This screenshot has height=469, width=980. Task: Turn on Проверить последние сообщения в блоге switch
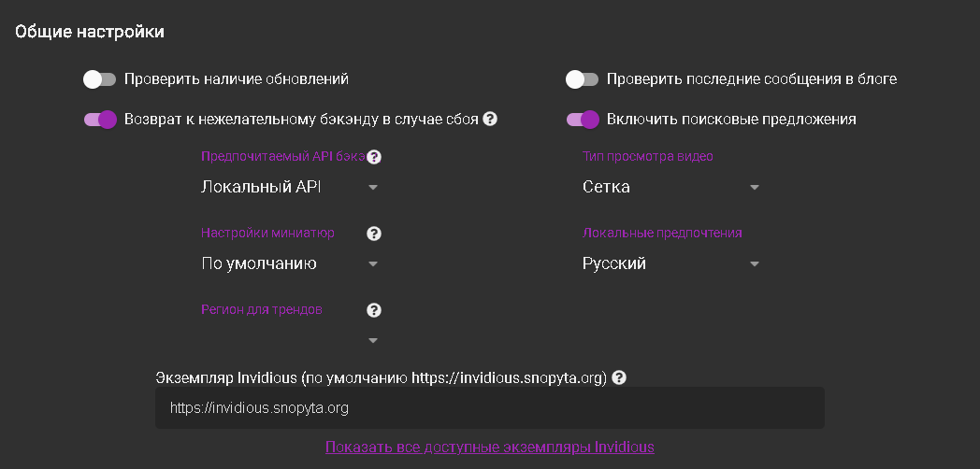[x=582, y=79]
